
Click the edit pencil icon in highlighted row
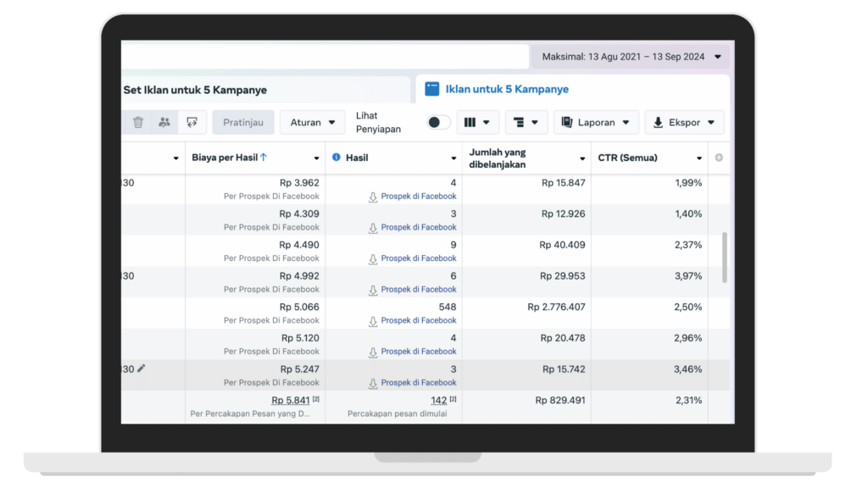coord(142,369)
